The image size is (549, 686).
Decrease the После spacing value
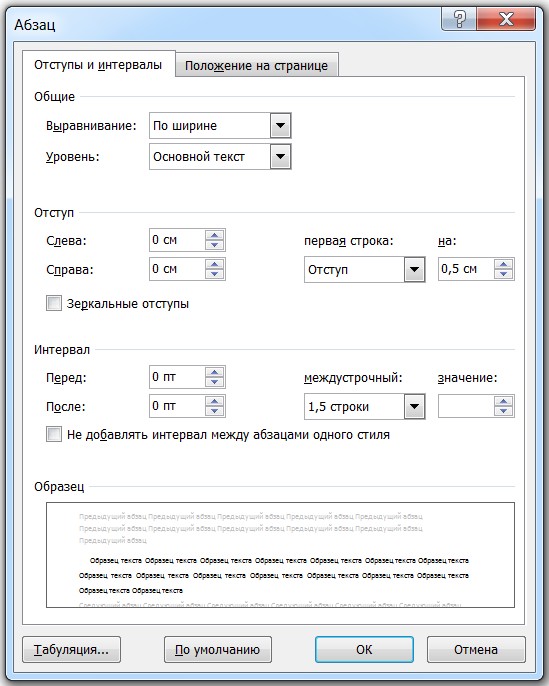coord(214,411)
